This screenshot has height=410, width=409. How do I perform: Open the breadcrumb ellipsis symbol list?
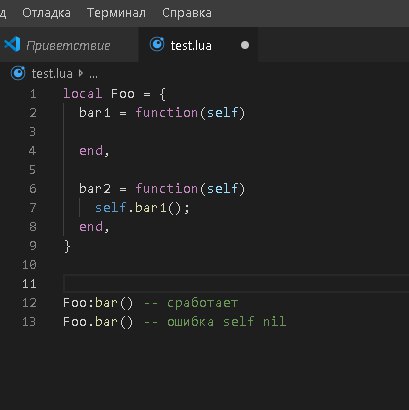tap(93, 74)
